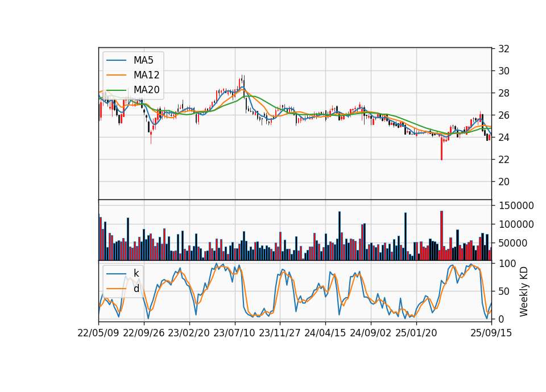The width and height of the screenshot is (546, 392).
Task: Click the d legend label in KD panel
Action: (136, 289)
